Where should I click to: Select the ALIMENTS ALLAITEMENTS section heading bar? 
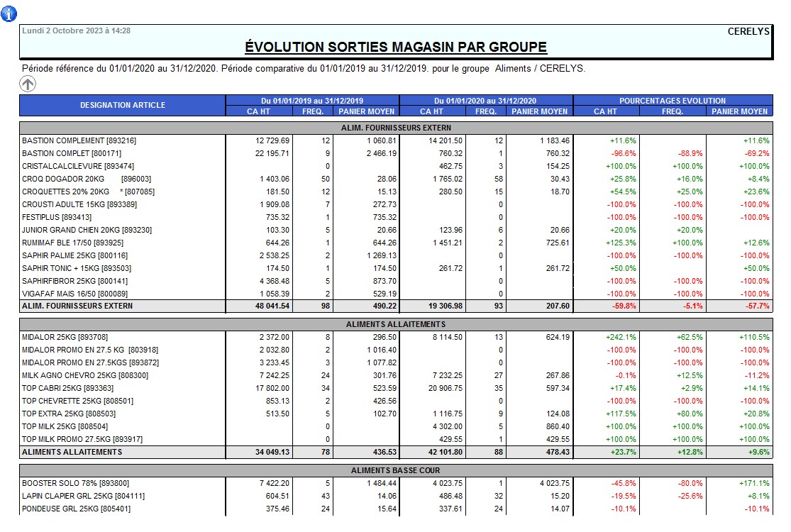click(395, 324)
